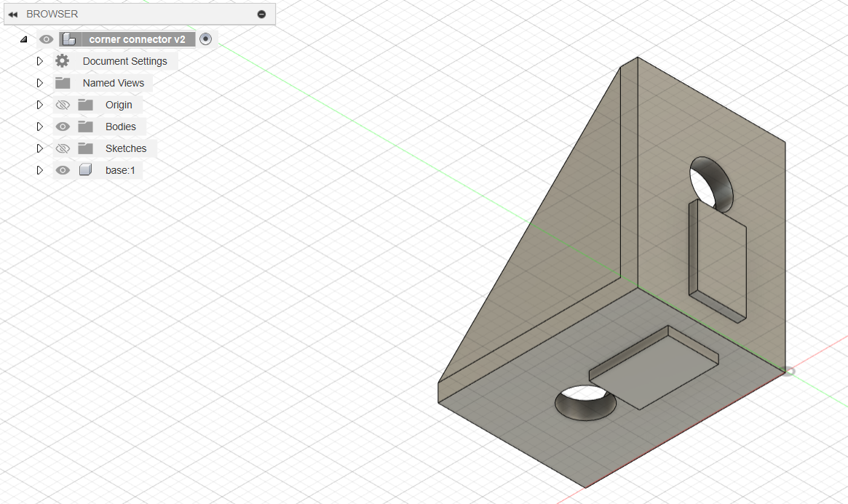Image resolution: width=848 pixels, height=504 pixels.
Task: Click the base:1 component cube icon
Action: [x=85, y=170]
